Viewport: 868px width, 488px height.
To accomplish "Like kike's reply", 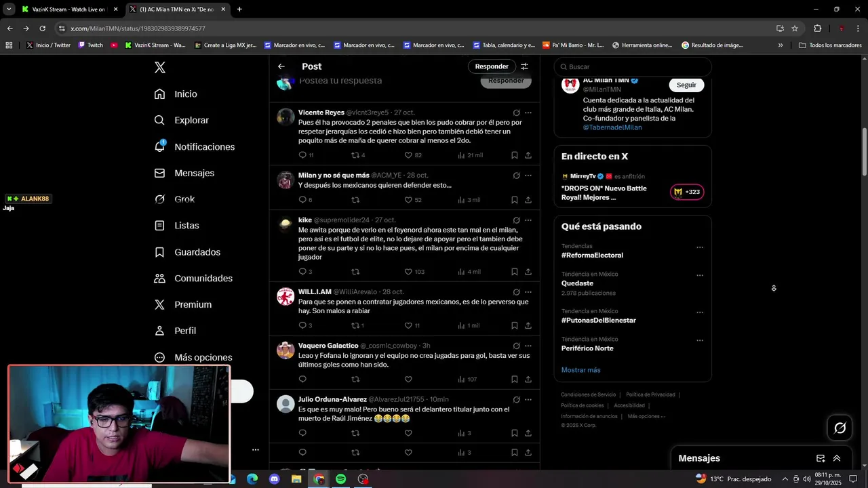I will (x=408, y=272).
